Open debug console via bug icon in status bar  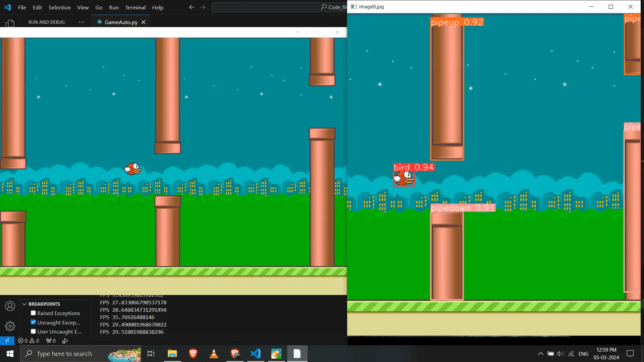tap(65, 341)
